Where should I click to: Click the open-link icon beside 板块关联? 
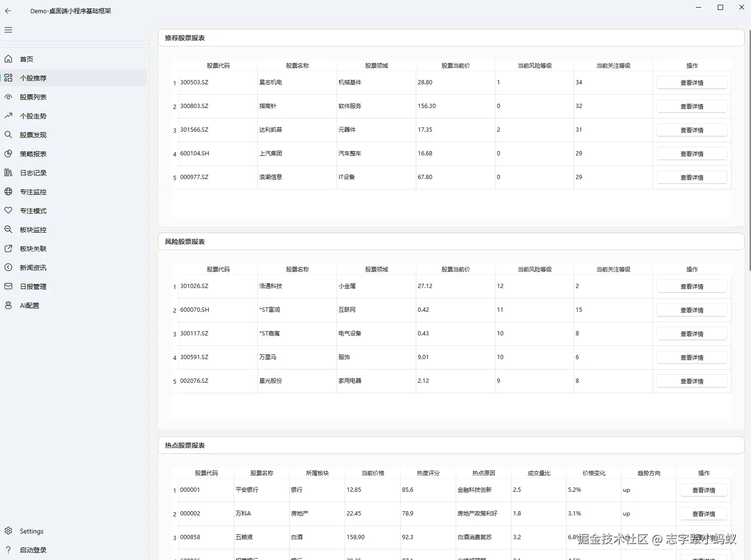coord(8,248)
